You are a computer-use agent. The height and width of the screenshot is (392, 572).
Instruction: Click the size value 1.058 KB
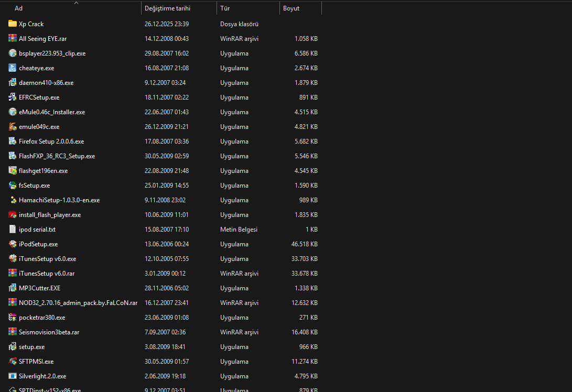(x=306, y=38)
